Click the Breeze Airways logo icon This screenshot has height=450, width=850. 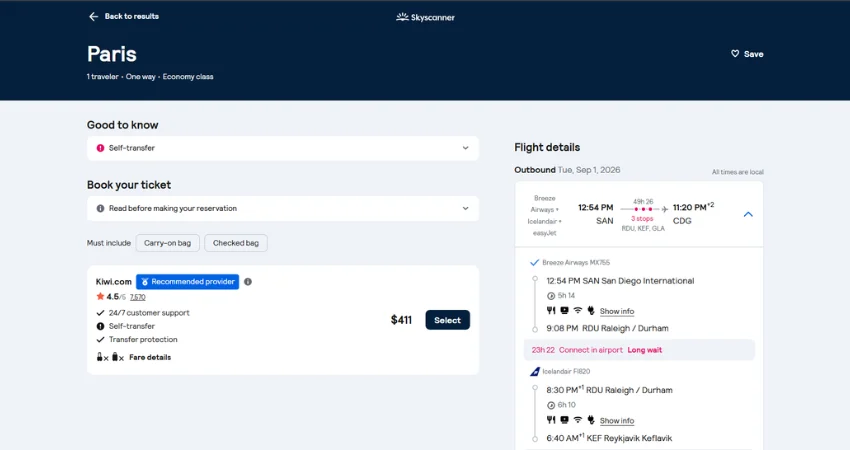(x=535, y=262)
